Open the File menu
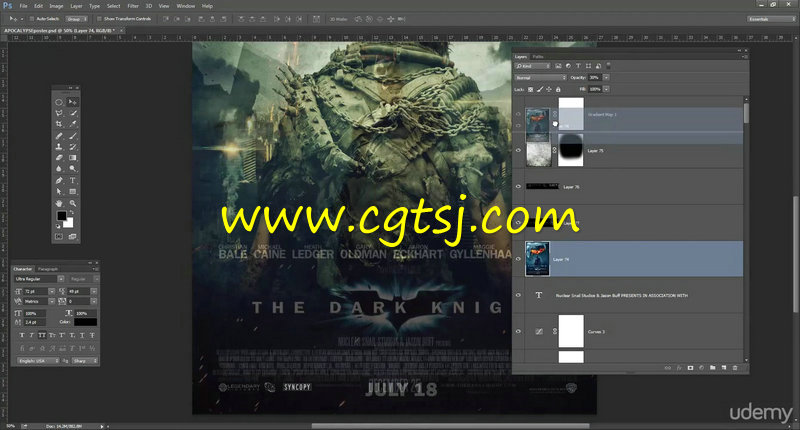Image resolution: width=800 pixels, height=430 pixels. [23, 6]
